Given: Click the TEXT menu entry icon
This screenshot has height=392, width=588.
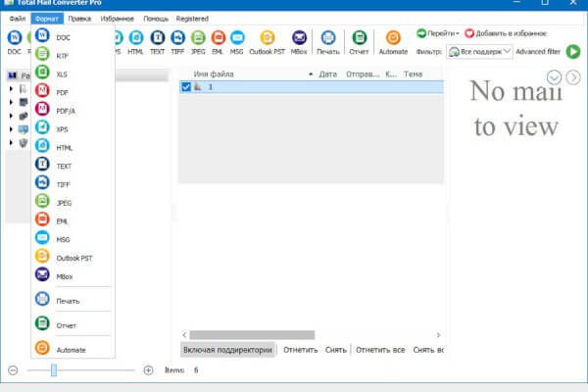Looking at the screenshot, I should tap(42, 164).
